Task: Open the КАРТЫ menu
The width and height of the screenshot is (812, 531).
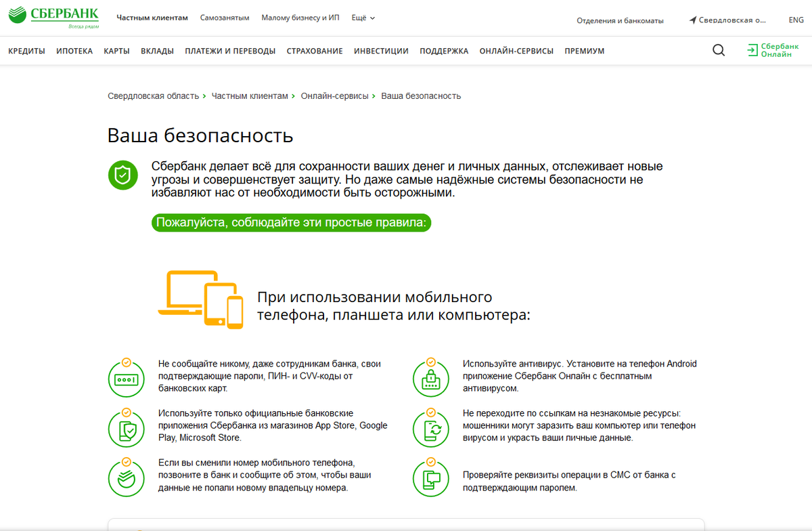Action: pos(117,51)
